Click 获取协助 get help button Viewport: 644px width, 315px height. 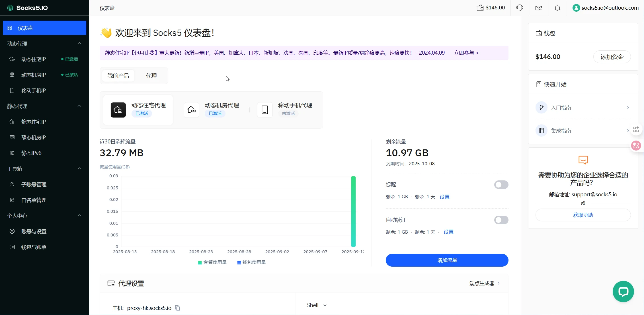click(x=583, y=215)
